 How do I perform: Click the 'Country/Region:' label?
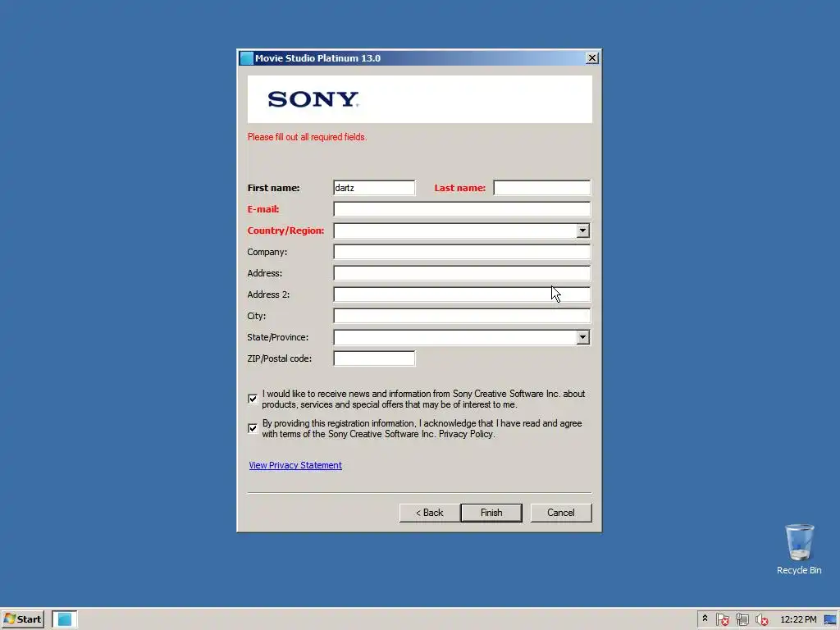tap(285, 231)
